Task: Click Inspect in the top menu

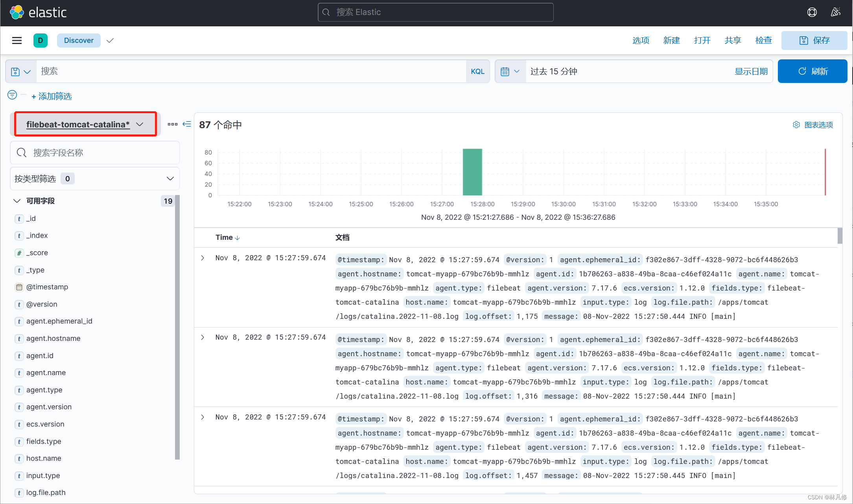Action: point(763,40)
